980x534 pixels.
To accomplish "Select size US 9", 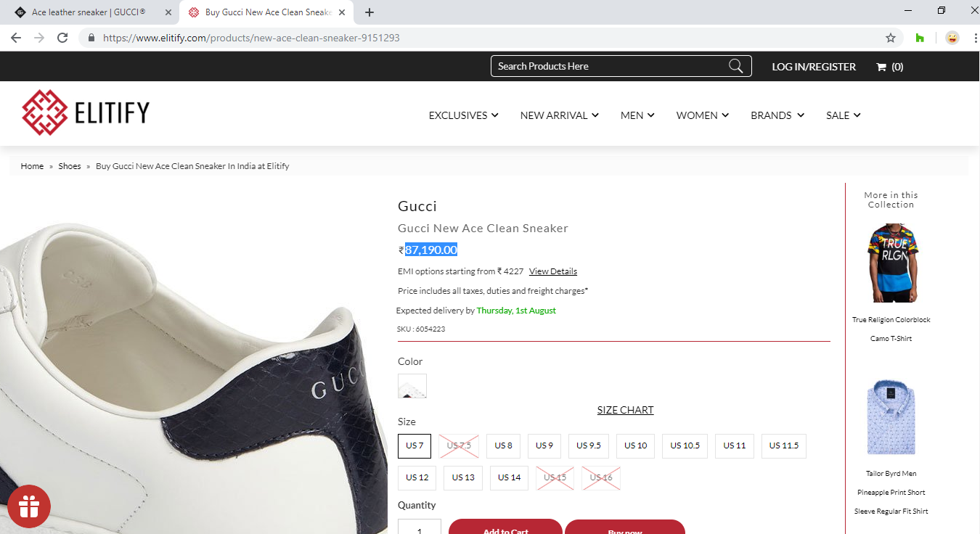I will pyautogui.click(x=544, y=445).
